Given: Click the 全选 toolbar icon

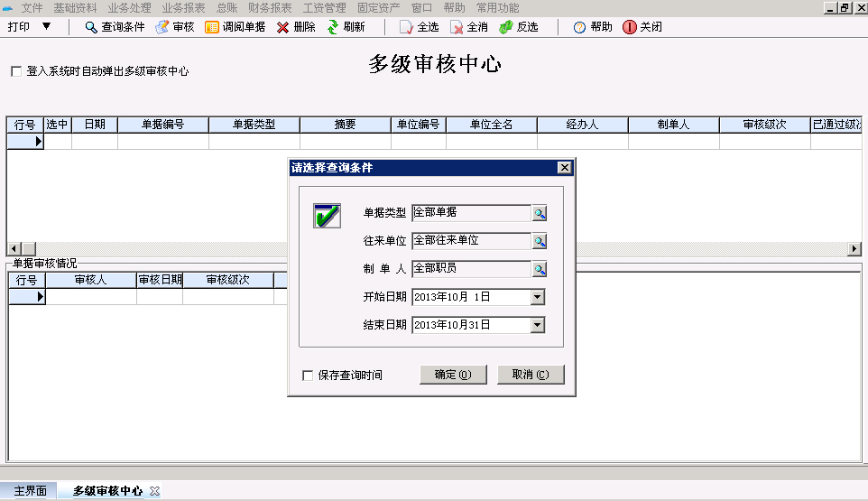Looking at the screenshot, I should click(x=407, y=27).
